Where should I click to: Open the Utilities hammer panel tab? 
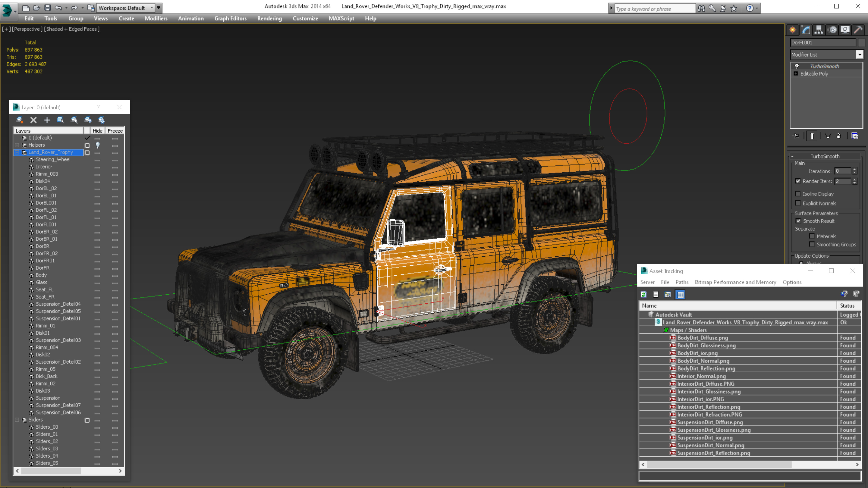click(x=858, y=30)
